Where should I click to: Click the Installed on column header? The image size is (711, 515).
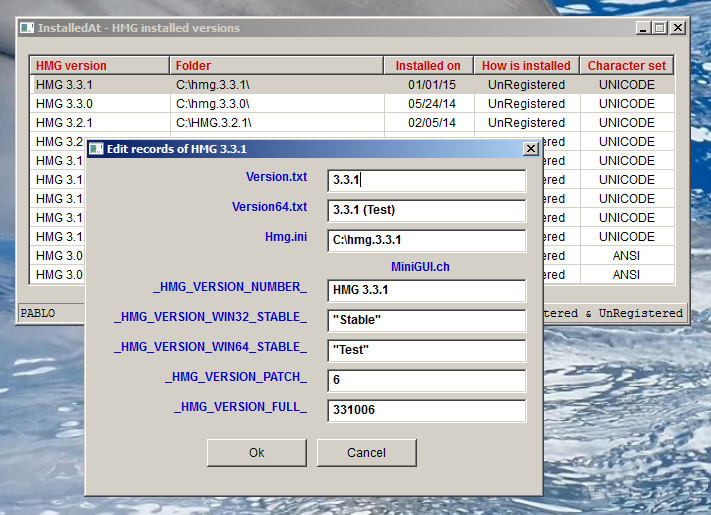tap(429, 66)
